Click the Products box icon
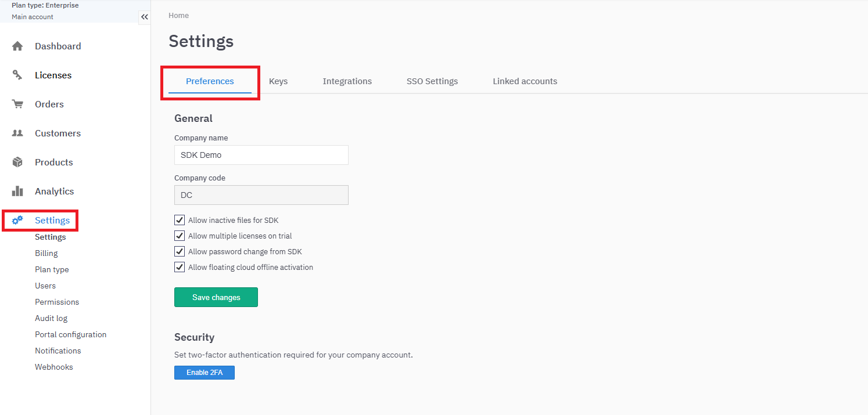The width and height of the screenshot is (868, 415). [x=17, y=162]
